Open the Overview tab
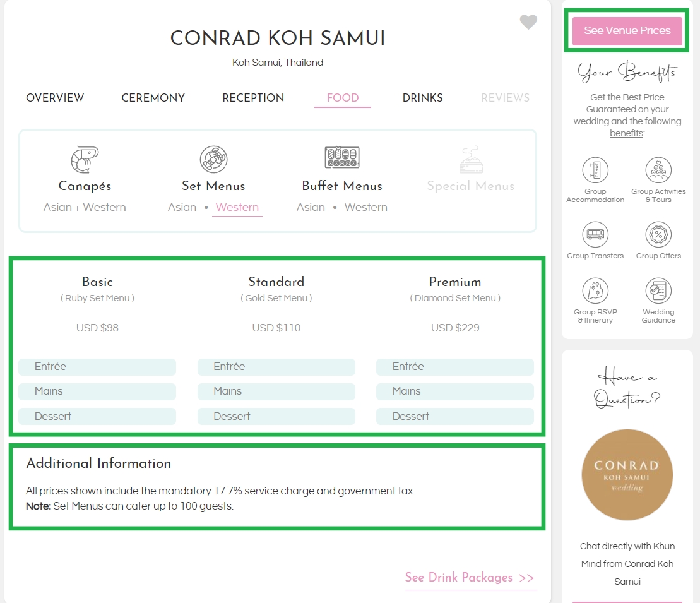The image size is (700, 603). tap(55, 98)
